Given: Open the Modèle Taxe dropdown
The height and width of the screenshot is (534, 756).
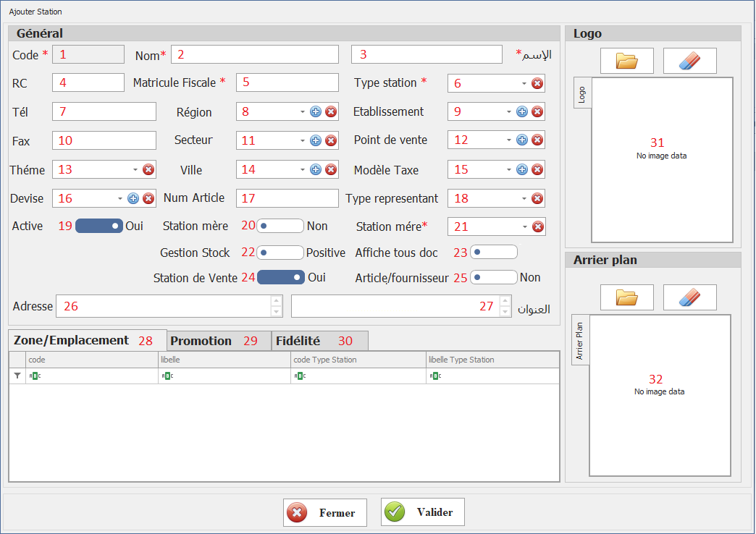Looking at the screenshot, I should [x=509, y=170].
